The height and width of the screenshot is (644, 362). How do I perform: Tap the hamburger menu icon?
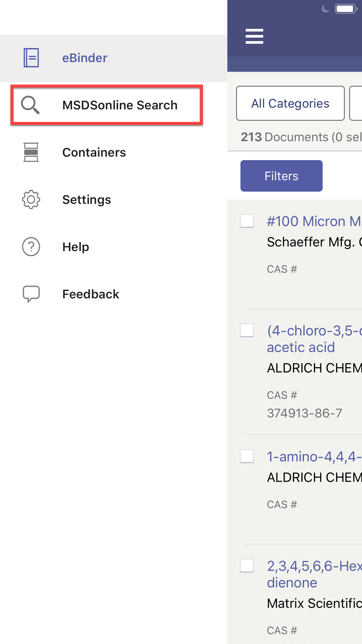click(254, 36)
